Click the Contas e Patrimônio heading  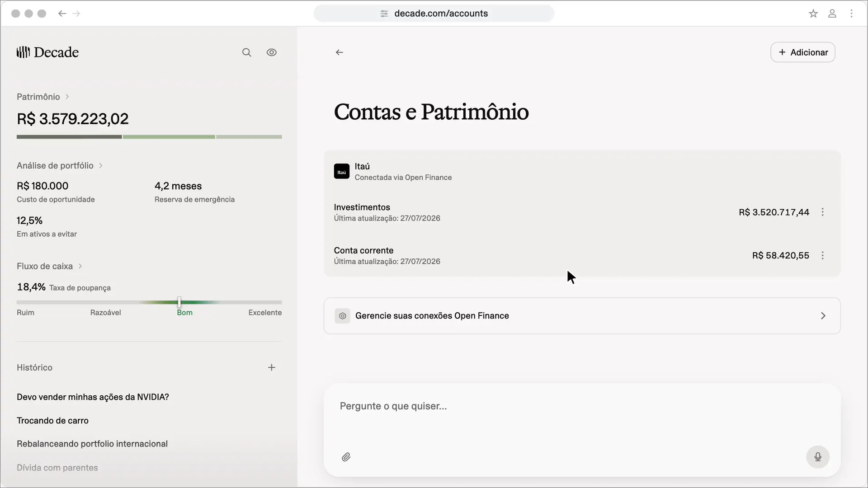(x=431, y=112)
